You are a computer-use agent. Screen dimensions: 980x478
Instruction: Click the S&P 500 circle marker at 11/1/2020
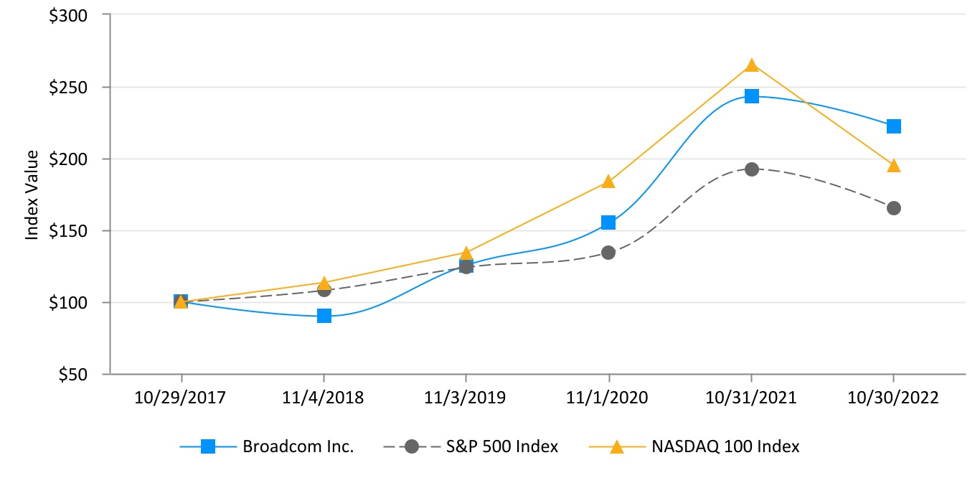[x=608, y=253]
